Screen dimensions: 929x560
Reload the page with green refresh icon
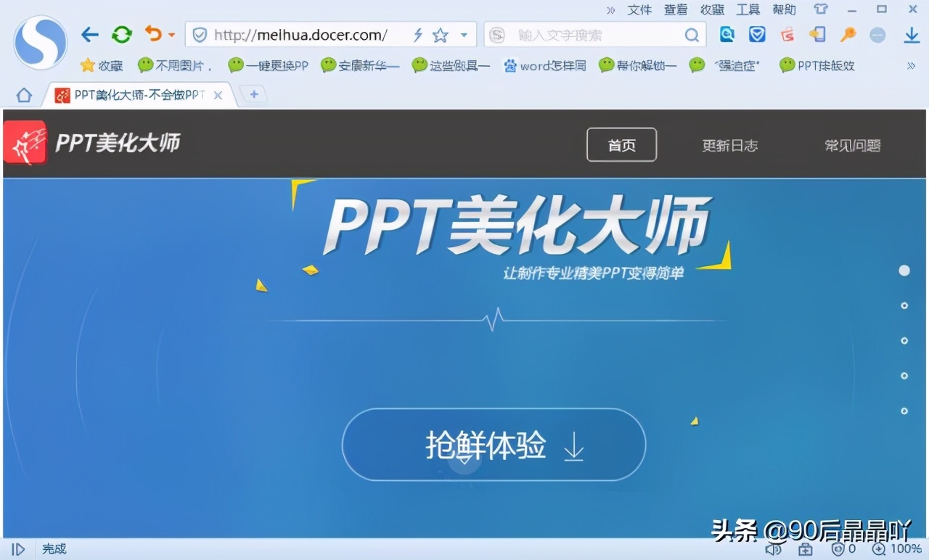[x=121, y=34]
